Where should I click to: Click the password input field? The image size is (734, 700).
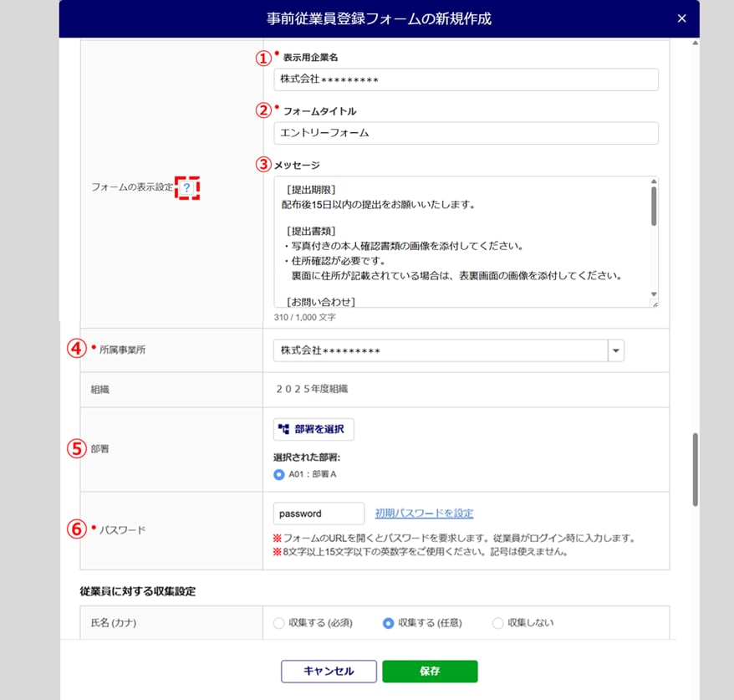tap(319, 514)
